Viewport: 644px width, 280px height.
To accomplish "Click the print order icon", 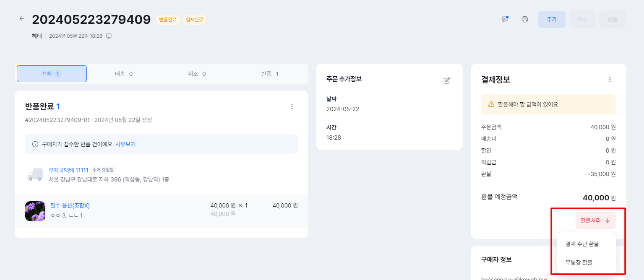I will [524, 19].
